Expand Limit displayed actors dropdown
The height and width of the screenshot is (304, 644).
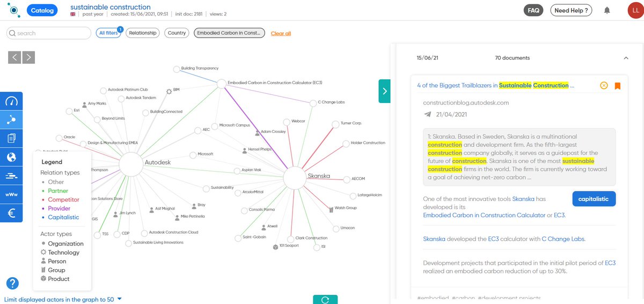pos(63,299)
